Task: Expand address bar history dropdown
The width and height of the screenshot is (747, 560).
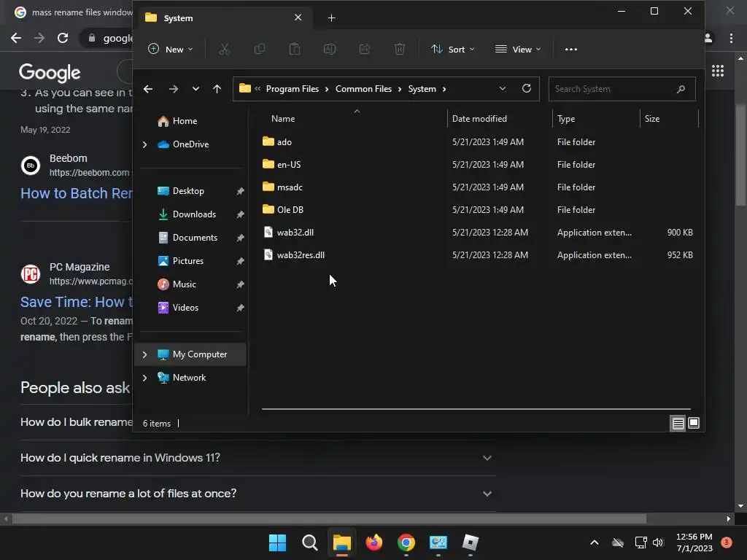Action: 502,88
